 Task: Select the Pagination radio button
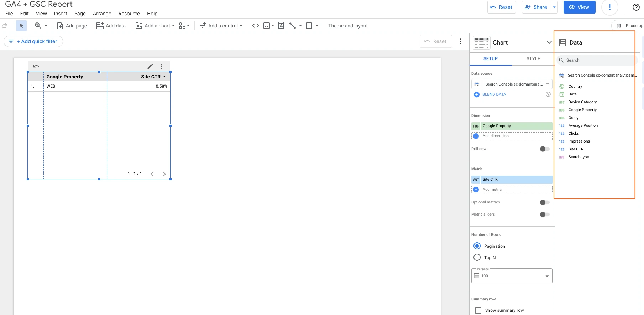tap(477, 246)
